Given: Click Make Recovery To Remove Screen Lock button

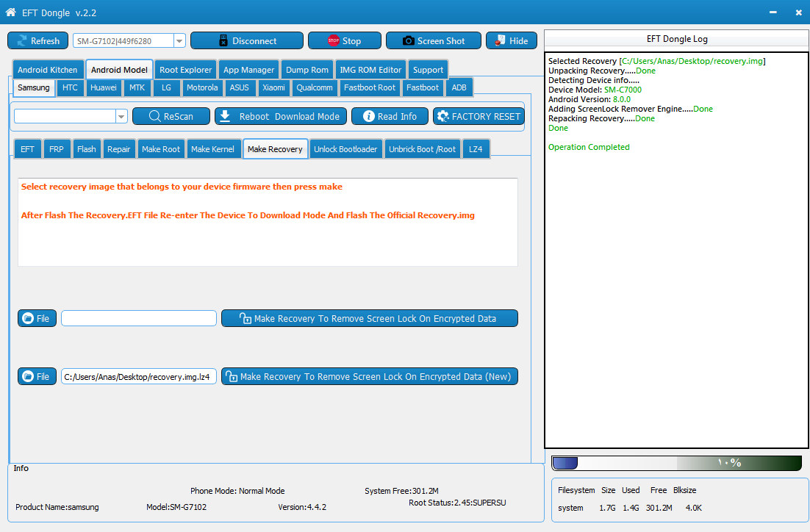Looking at the screenshot, I should tap(370, 318).
